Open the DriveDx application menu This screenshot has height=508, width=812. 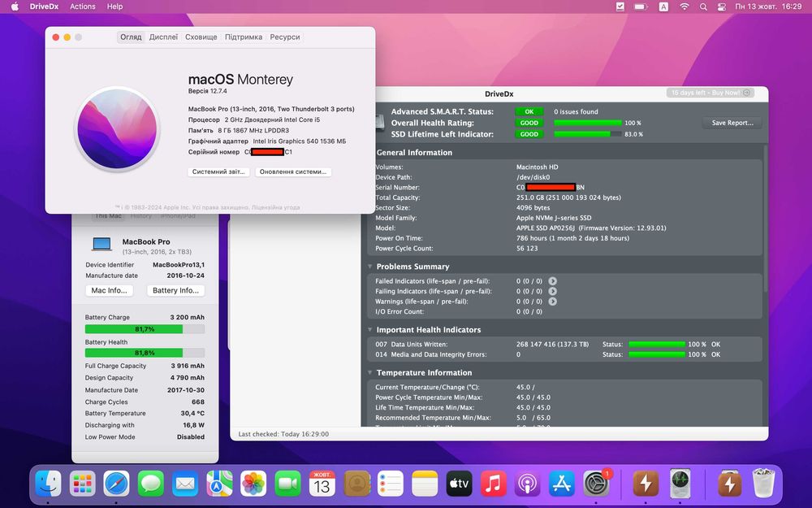tap(44, 7)
